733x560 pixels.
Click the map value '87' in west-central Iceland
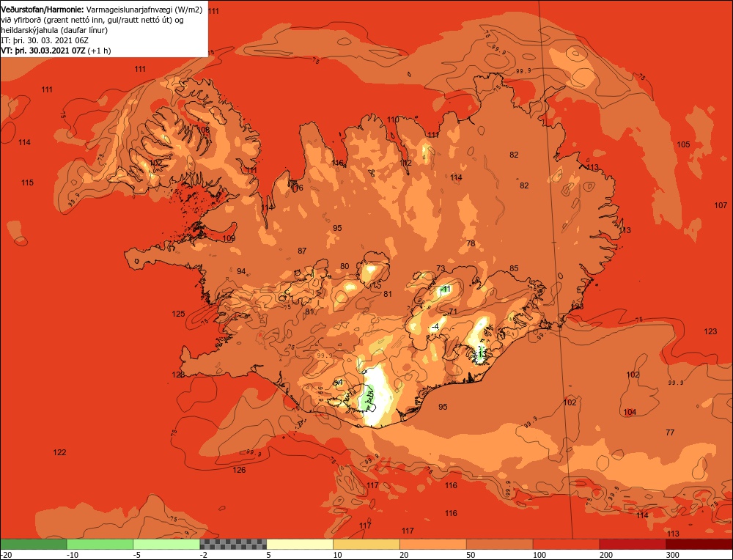tap(302, 251)
